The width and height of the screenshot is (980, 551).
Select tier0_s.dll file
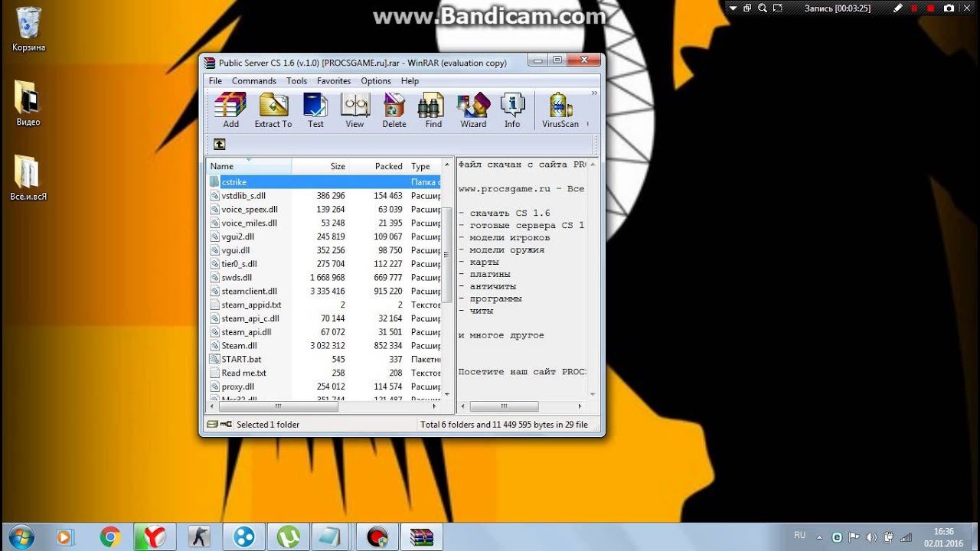[x=324, y=264]
